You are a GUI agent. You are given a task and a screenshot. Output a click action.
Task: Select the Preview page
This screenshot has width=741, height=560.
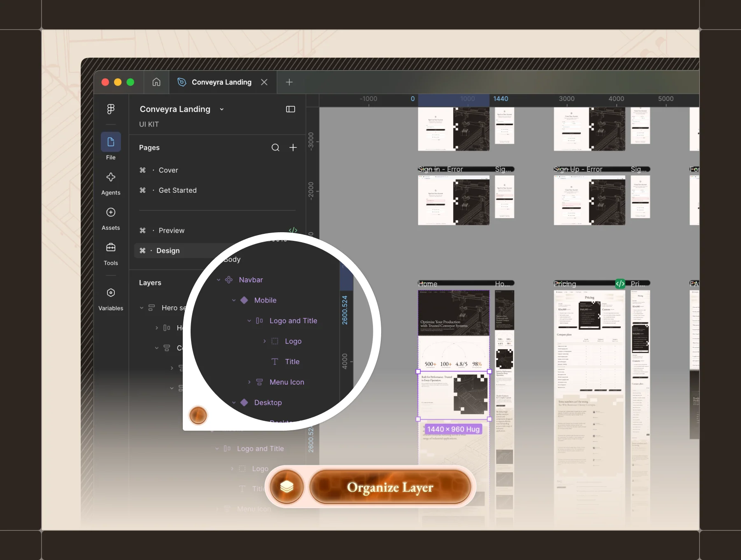click(x=172, y=231)
